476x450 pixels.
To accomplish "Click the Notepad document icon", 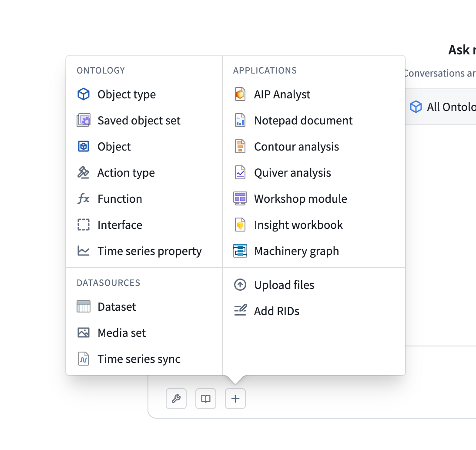I will (240, 120).
